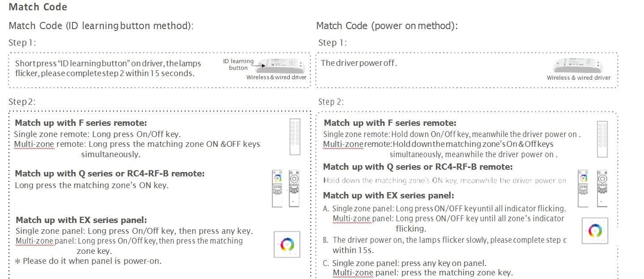Screen dimensions: 644x279
Task: Click the EX series color wheel panel, right column
Action: (595, 231)
